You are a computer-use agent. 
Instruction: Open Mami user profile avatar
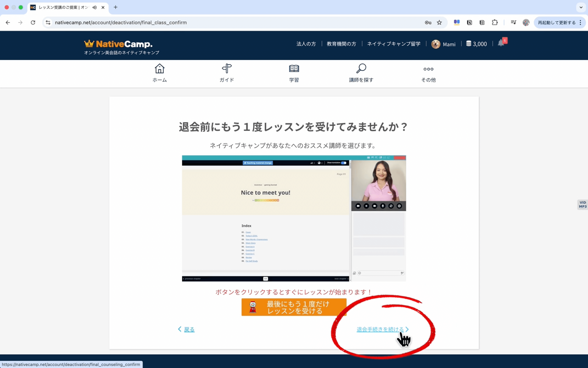point(436,44)
